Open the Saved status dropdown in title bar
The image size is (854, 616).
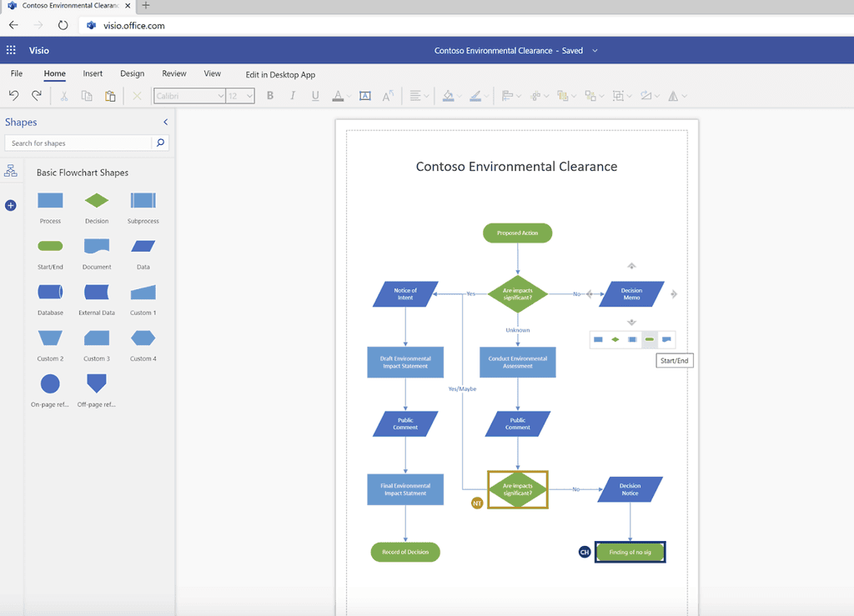click(594, 50)
